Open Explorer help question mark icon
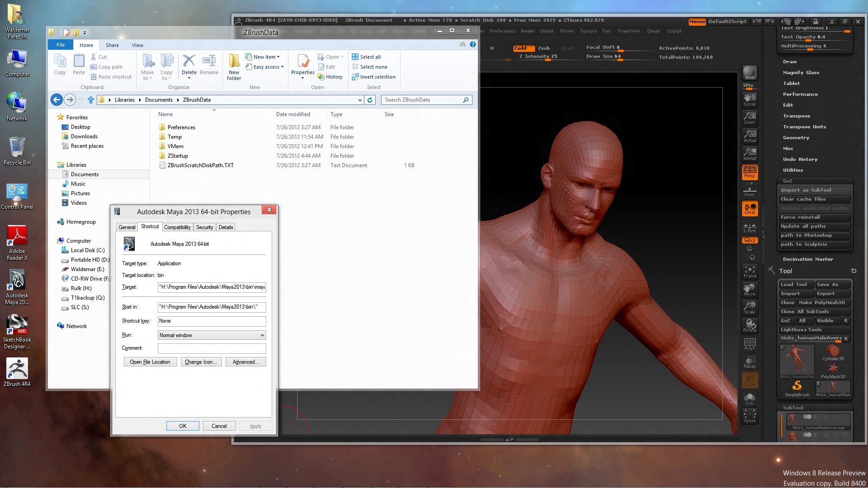868x488 pixels. [x=473, y=44]
